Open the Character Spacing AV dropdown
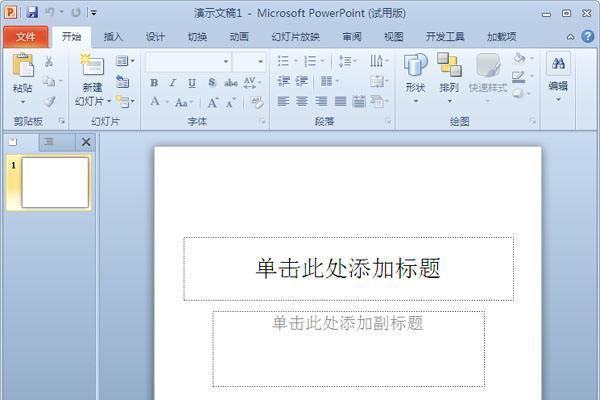The image size is (600, 400). tap(252, 83)
